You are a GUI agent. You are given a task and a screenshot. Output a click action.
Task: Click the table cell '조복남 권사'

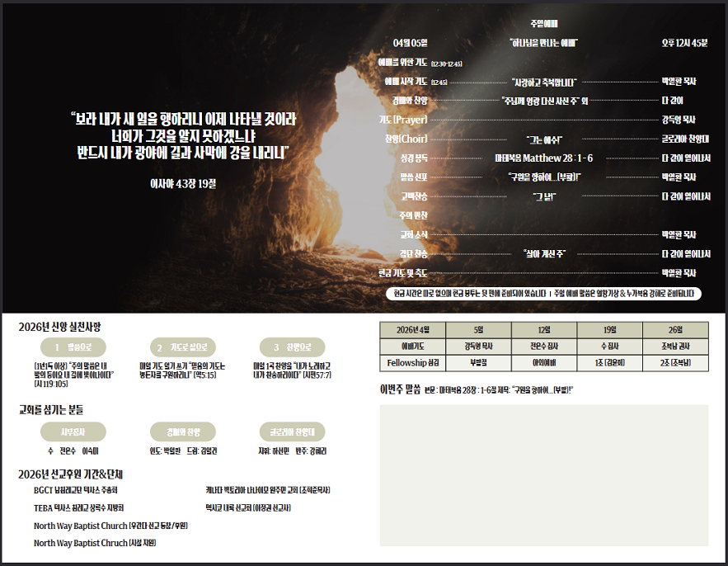point(675,347)
